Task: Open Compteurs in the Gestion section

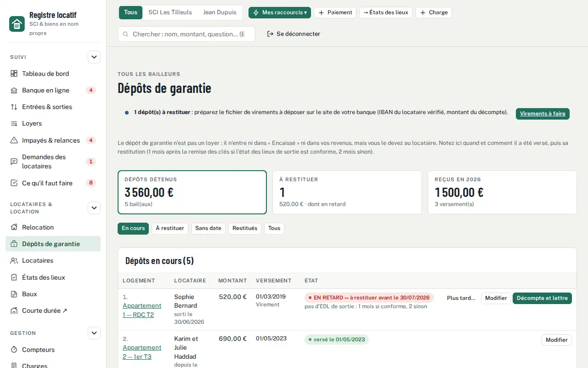Action: pyautogui.click(x=53, y=350)
